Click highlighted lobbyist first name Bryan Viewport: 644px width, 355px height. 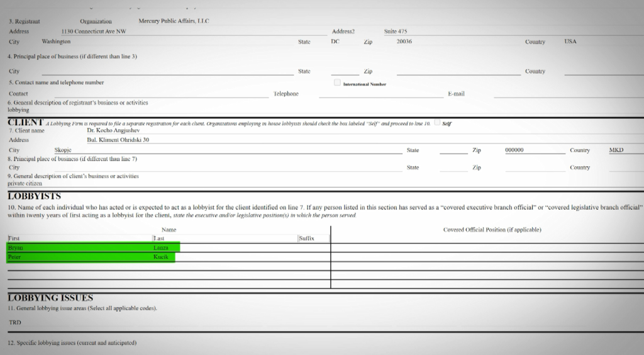coord(14,248)
